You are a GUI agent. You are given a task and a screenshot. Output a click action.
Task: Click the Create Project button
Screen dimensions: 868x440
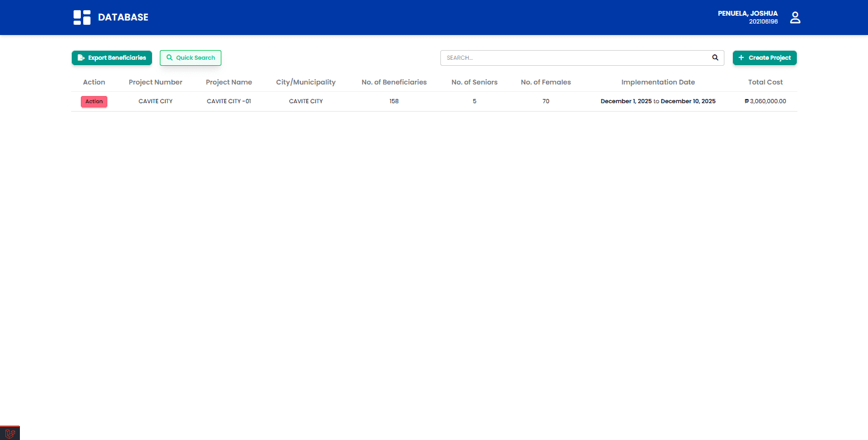coord(765,58)
